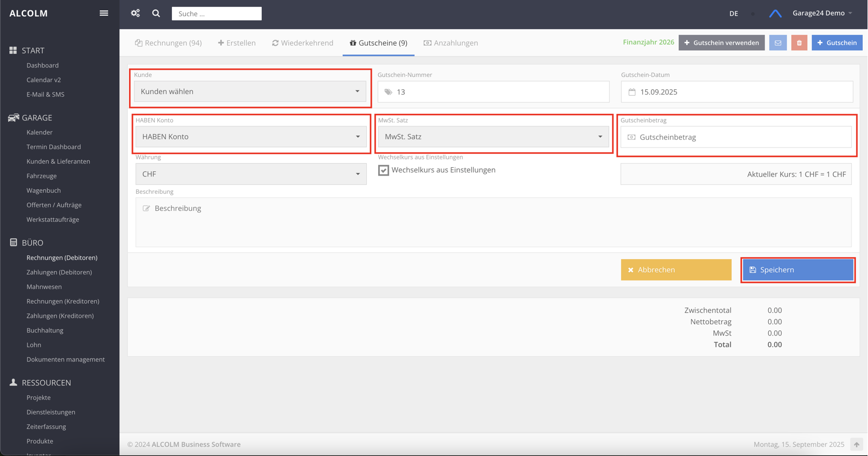
Task: Click the red trash delete icon
Action: click(x=799, y=43)
